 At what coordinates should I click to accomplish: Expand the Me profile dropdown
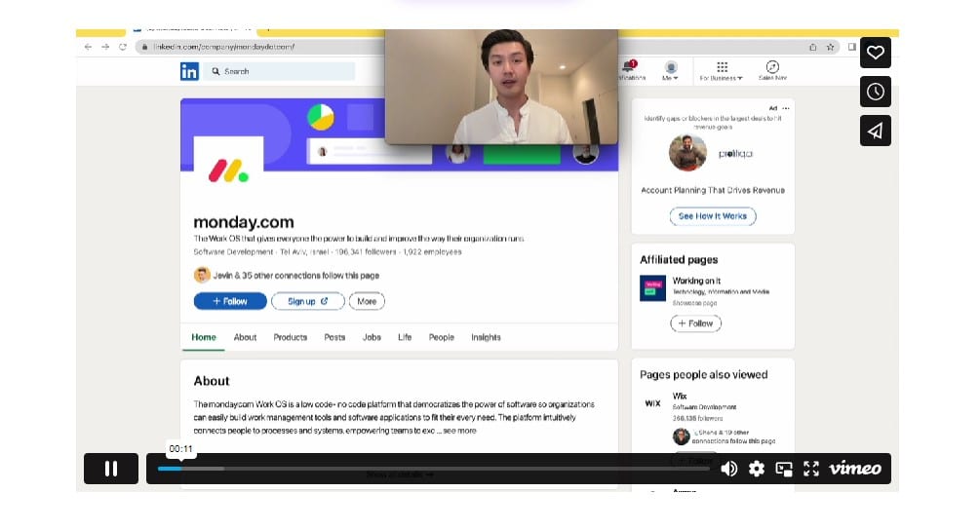click(x=670, y=71)
